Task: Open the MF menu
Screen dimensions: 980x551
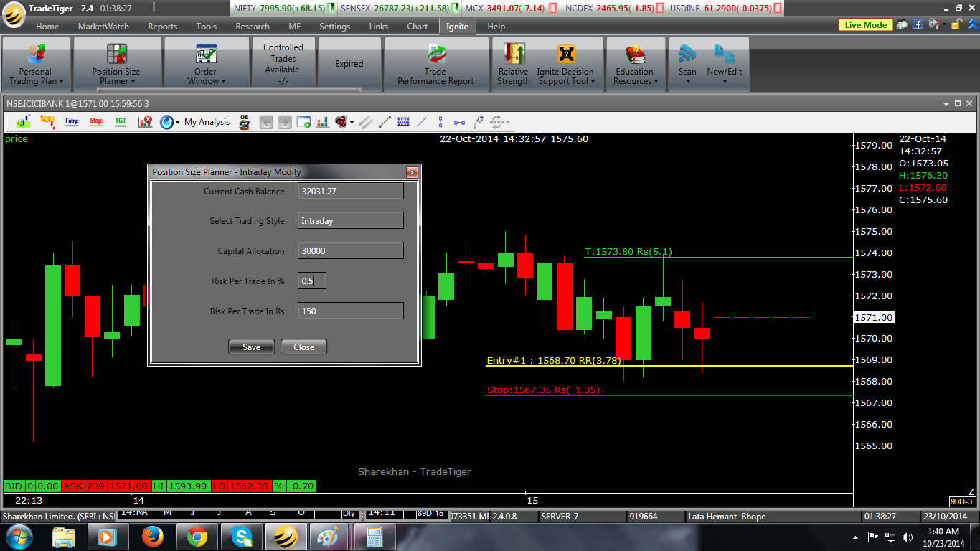Action: [x=295, y=27]
